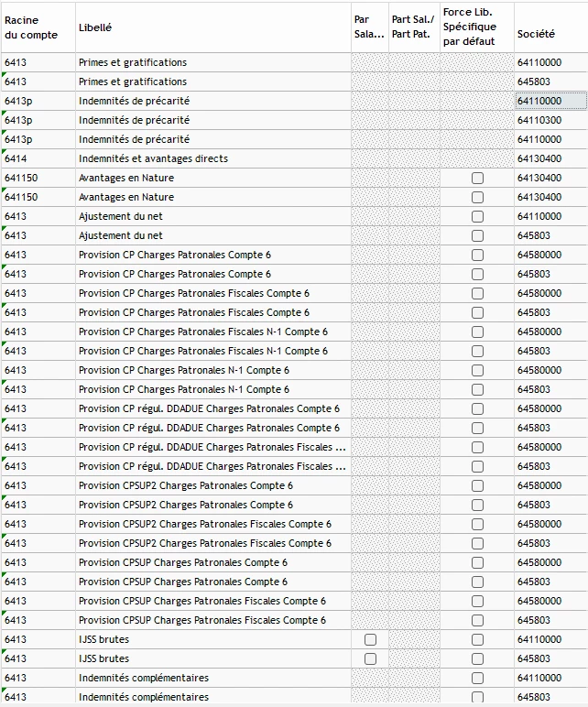Check Force Lib. for Provision CP Charges Patronales N-1 645803
The width and height of the screenshot is (588, 707).
coord(477,389)
